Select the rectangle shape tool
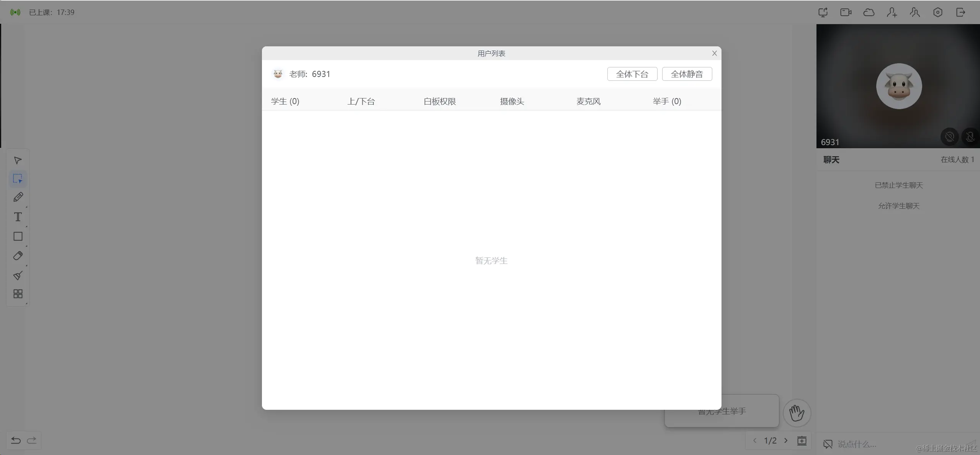Viewport: 980px width, 455px height. (x=18, y=236)
